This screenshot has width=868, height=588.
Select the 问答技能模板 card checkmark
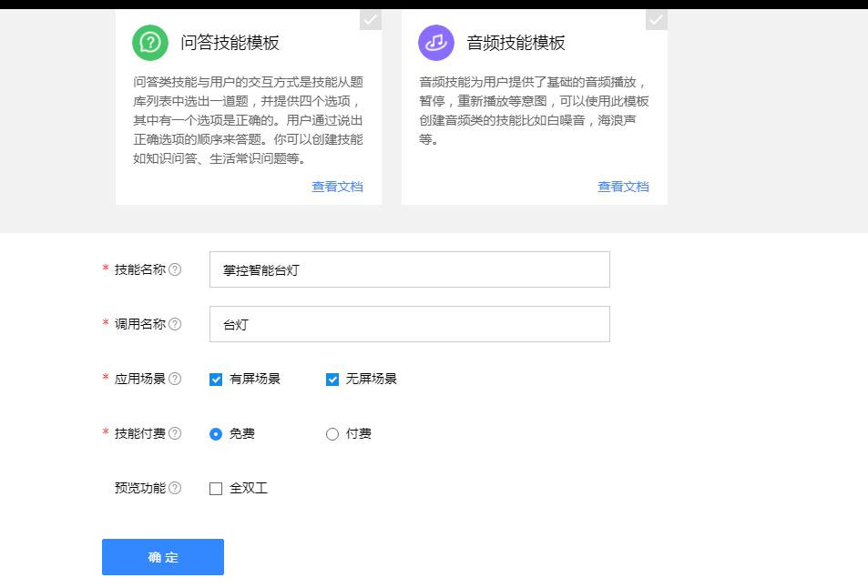click(x=371, y=20)
